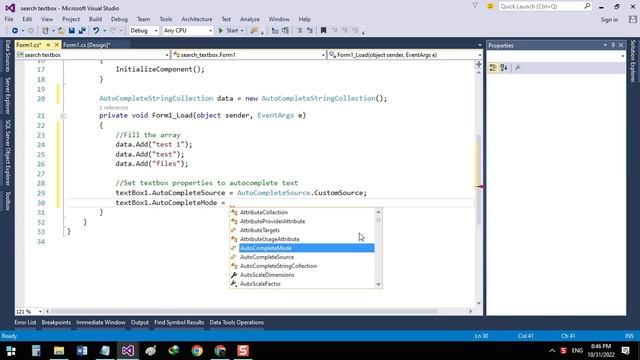Click the bookmark toolbar icon
This screenshot has height=360, width=640.
click(323, 31)
